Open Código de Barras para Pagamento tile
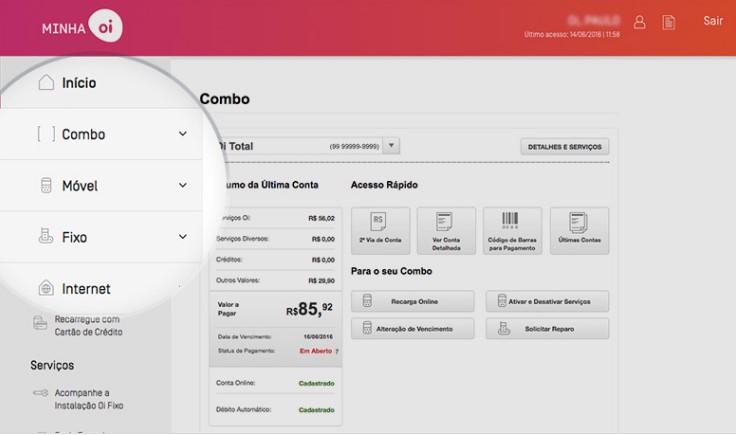This screenshot has height=435, width=736. [x=512, y=231]
